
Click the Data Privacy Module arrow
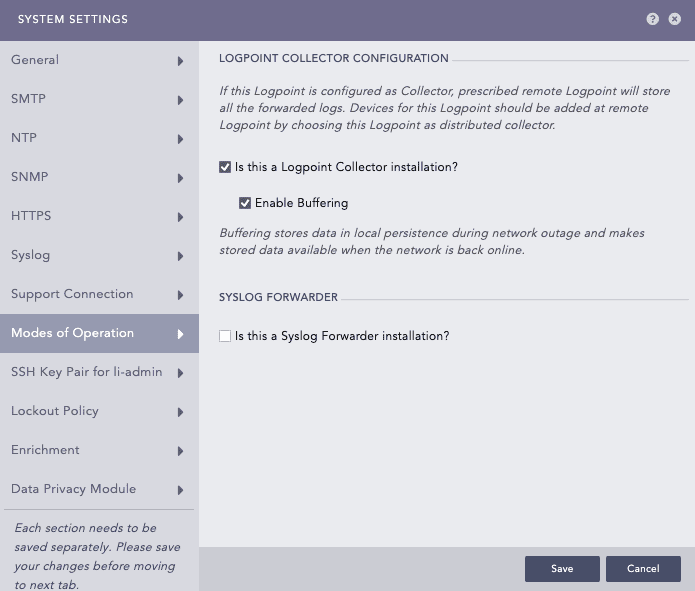click(181, 490)
